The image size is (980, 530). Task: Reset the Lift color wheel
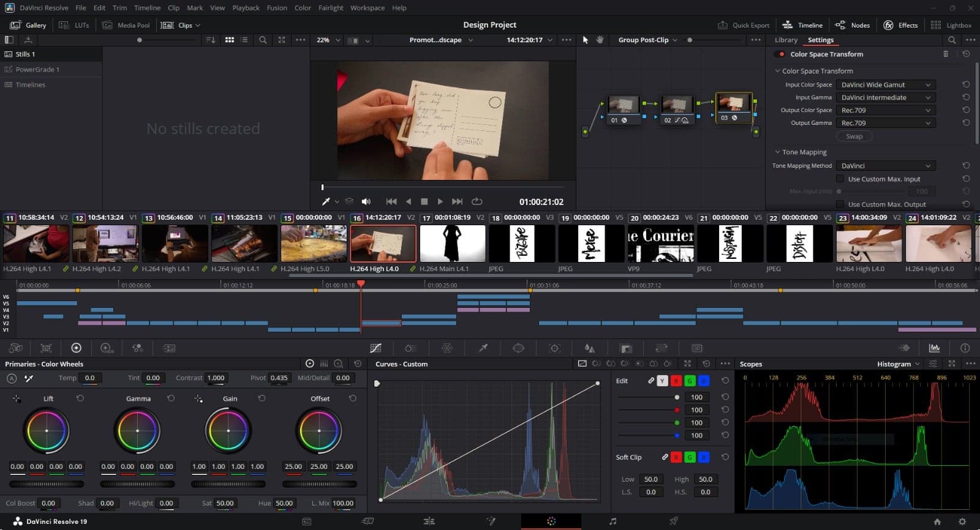[x=80, y=398]
